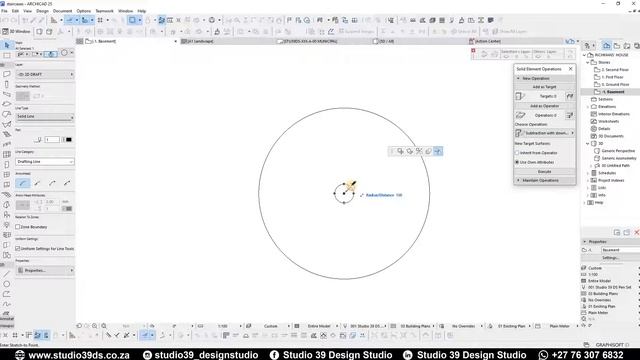Open the Subtraction with downward operation dropdown
640x360 pixels.
544,133
